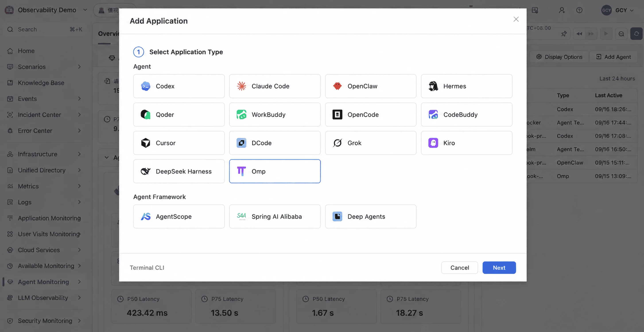Screen dimensions: 644x332
Task: Open Security Monitoring menu
Action: [x=45, y=321]
